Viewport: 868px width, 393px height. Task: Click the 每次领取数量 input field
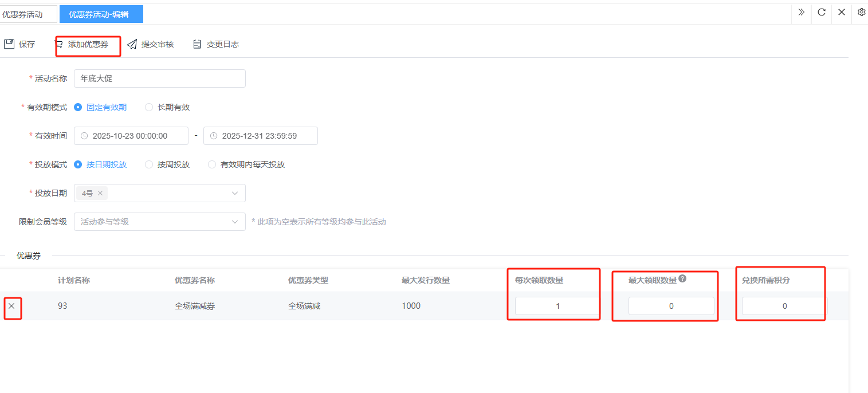pos(557,306)
